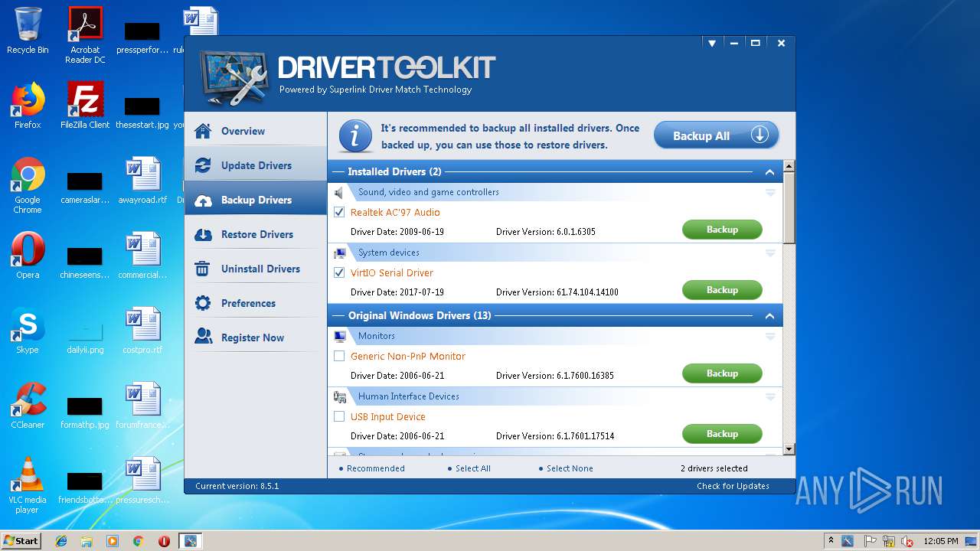
Task: Open costpro.rtf document on desktop
Action: point(142,331)
